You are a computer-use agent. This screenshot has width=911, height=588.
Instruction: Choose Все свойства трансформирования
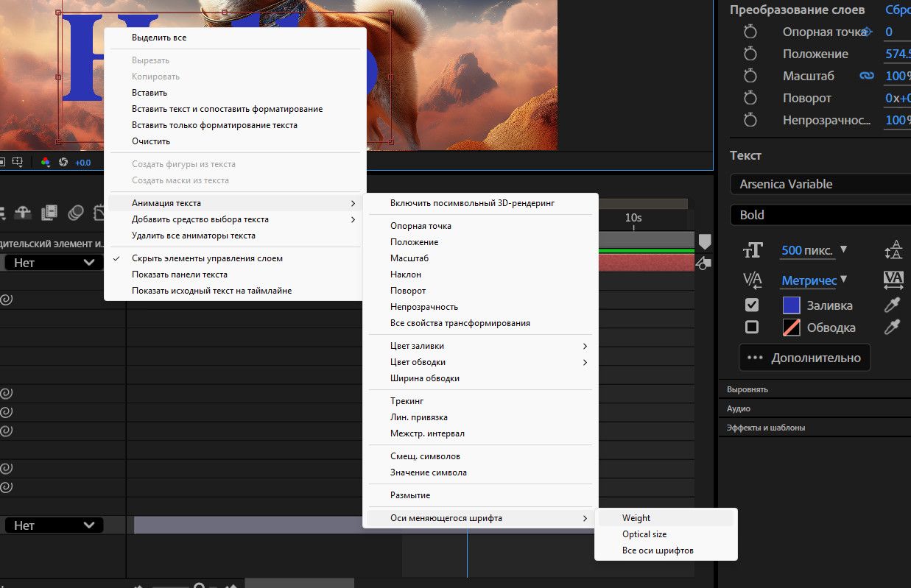pos(480,323)
